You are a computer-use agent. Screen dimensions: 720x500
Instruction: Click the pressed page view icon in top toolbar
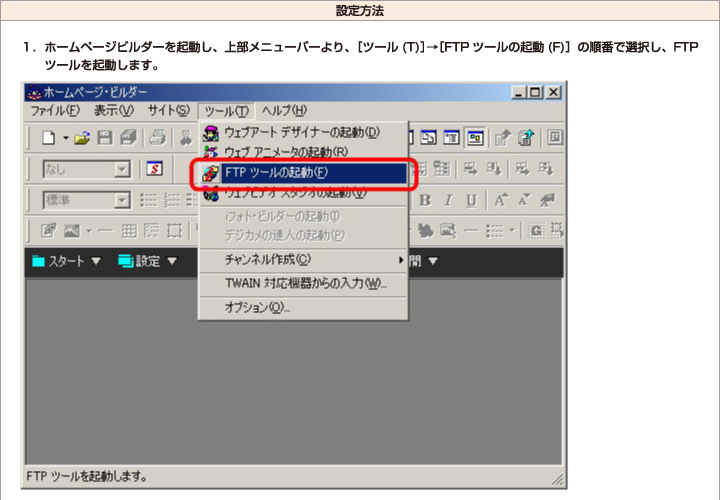(475, 137)
